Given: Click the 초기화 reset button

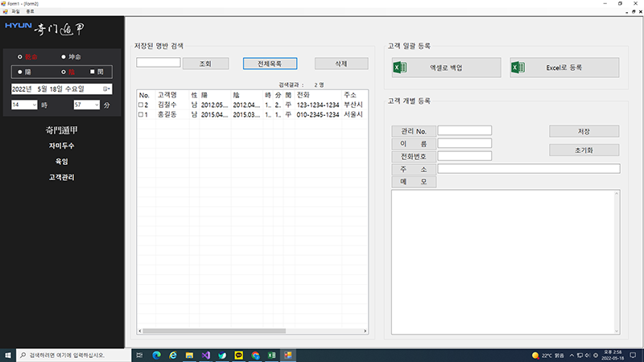Looking at the screenshot, I should [584, 150].
